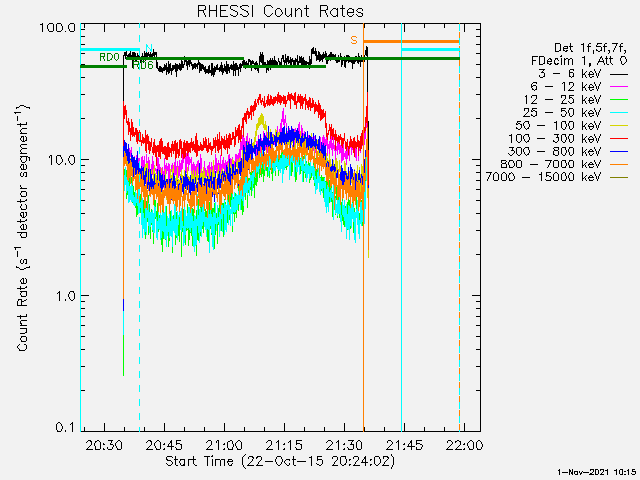Click the '1-Nov-2021 10:15' timestamp
This screenshot has height=480, width=640.
pos(596,472)
